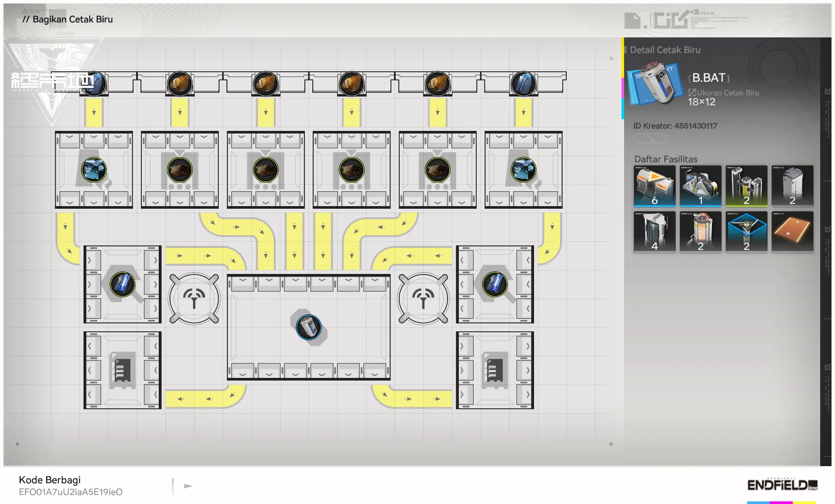Select central B.BAT assembler machine icon
This screenshot has height=504, width=835.
point(308,327)
